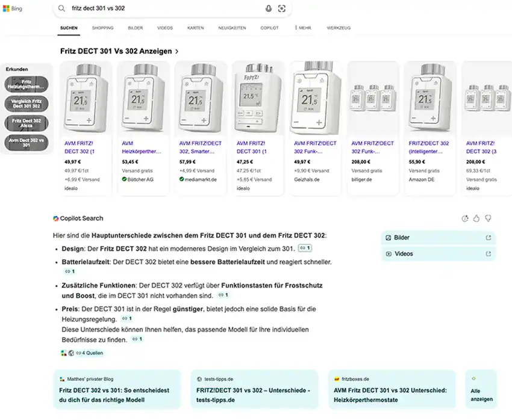
Task: Click the 49,97 € idealo product thumbnail
Action: pyautogui.click(x=86, y=98)
